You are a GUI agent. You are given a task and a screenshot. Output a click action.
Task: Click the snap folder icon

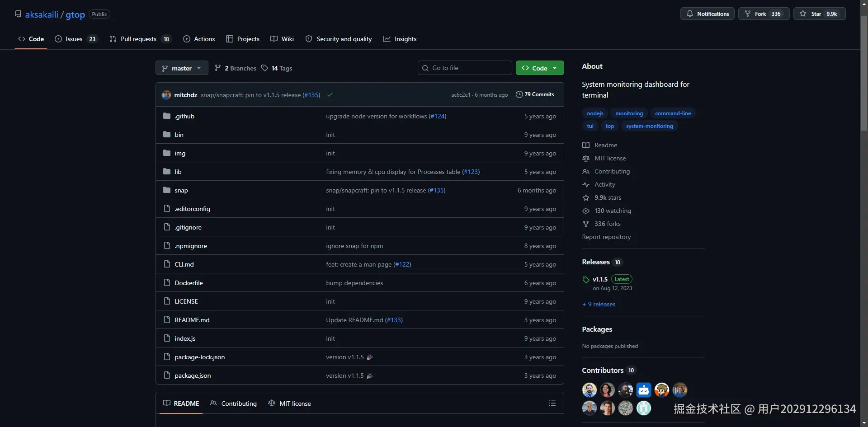click(x=167, y=190)
